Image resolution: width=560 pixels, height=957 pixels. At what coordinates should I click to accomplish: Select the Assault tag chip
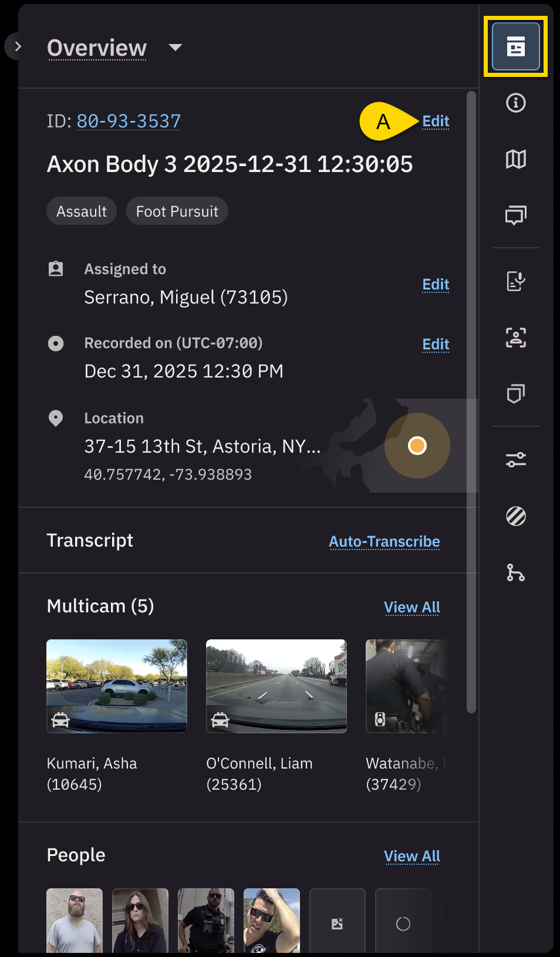click(82, 211)
